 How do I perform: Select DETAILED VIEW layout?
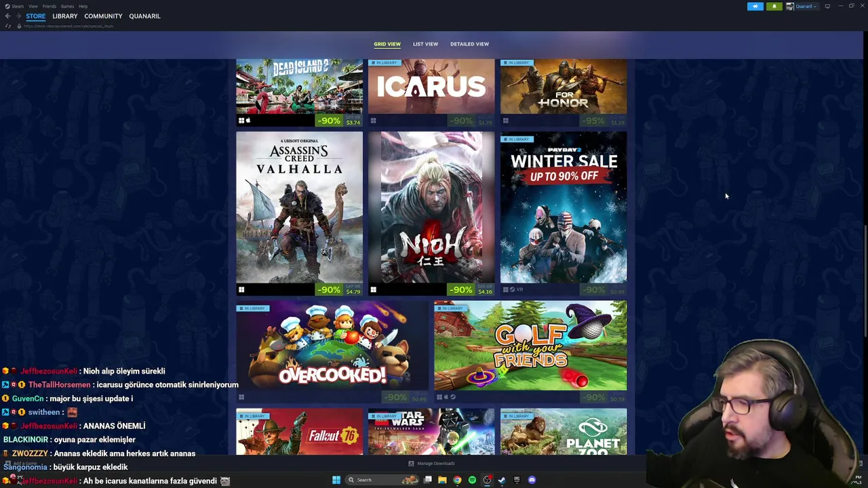coord(469,44)
